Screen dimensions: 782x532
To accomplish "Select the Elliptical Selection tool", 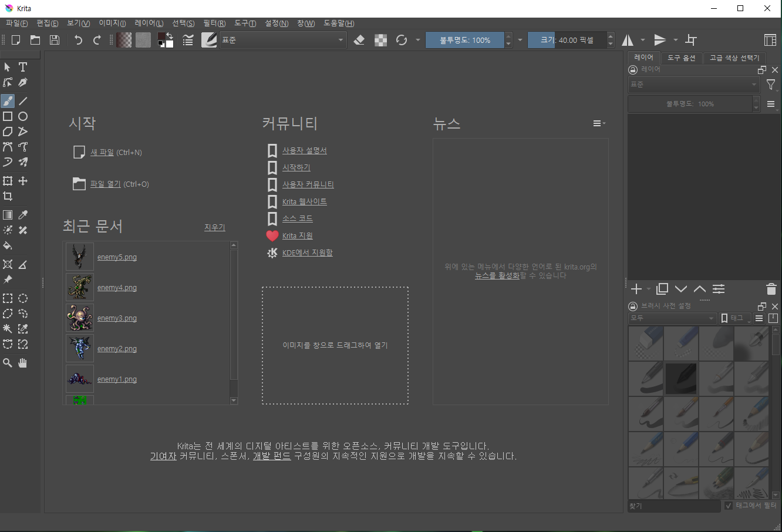I will (23, 298).
